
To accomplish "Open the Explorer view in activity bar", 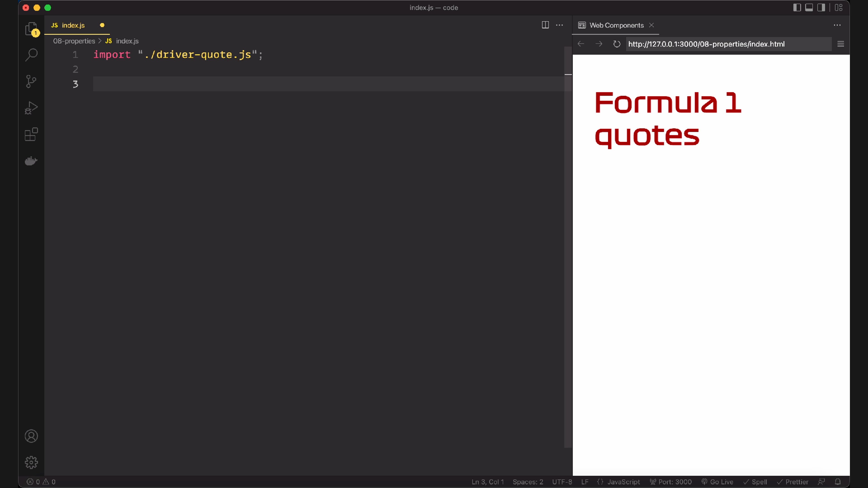I will coord(31,29).
